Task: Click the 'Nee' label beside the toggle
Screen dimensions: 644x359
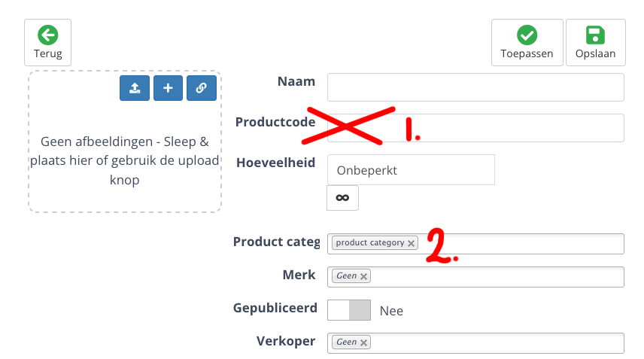Action: tap(391, 310)
